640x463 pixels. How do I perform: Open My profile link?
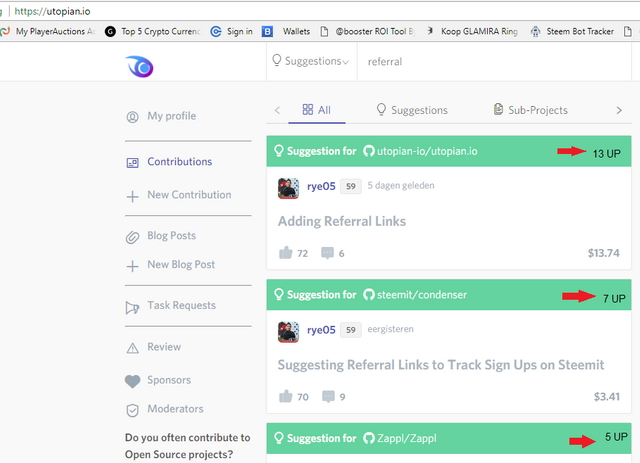click(x=172, y=116)
